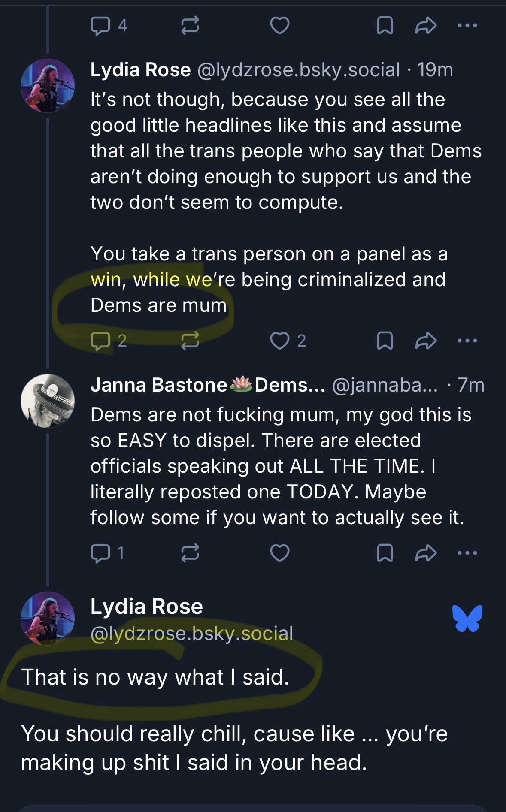Open Lydia Rose's profile from 19m post name
The width and height of the screenshot is (506, 812).
(x=140, y=70)
